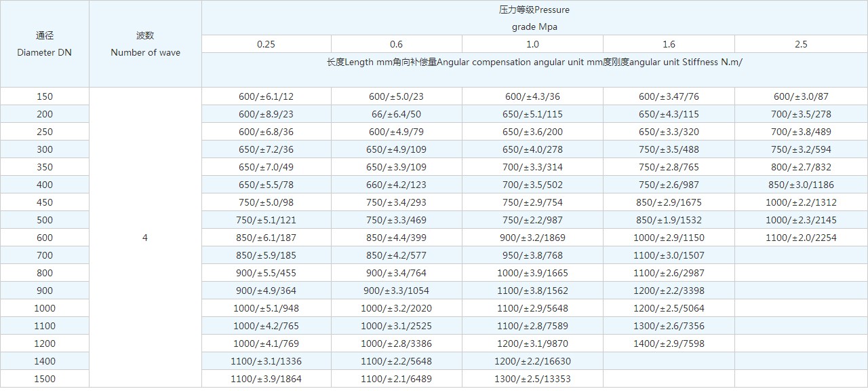Click the 1.6 pressure column header

tap(669, 44)
